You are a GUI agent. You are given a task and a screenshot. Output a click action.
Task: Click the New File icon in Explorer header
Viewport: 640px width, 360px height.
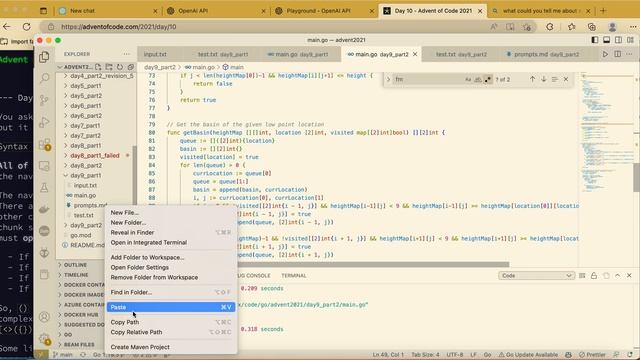(98, 67)
